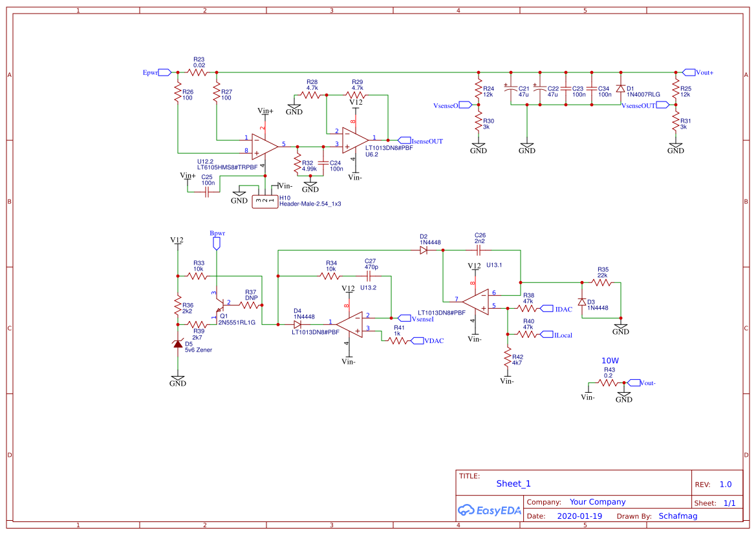Select diode D3 1N4448
756x535 pixels.
(582, 302)
